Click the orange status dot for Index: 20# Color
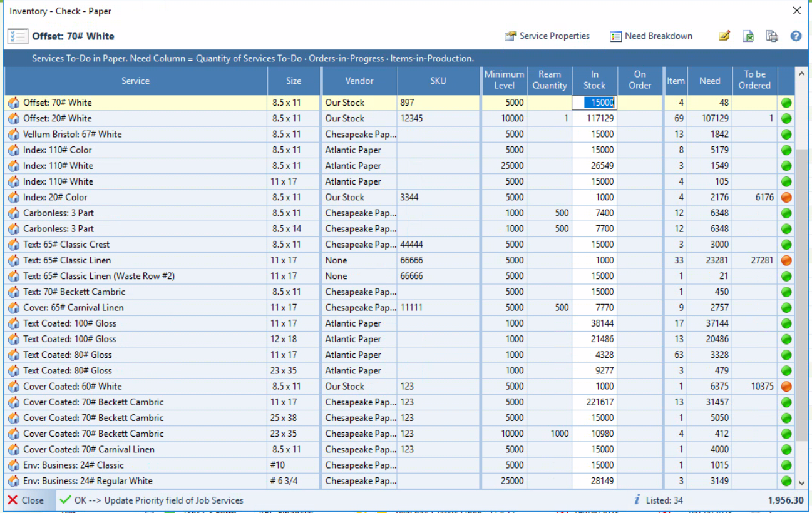Viewport: 812px width, 513px height. coord(786,197)
